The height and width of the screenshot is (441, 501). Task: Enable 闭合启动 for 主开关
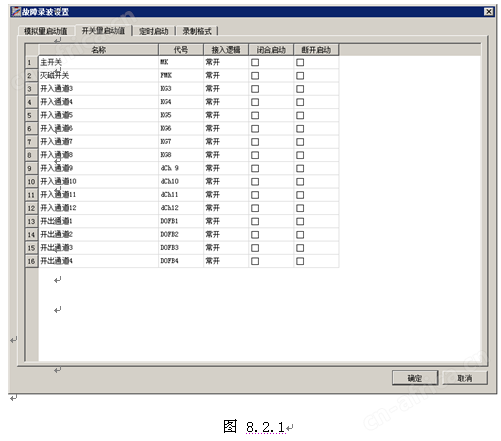[x=255, y=62]
